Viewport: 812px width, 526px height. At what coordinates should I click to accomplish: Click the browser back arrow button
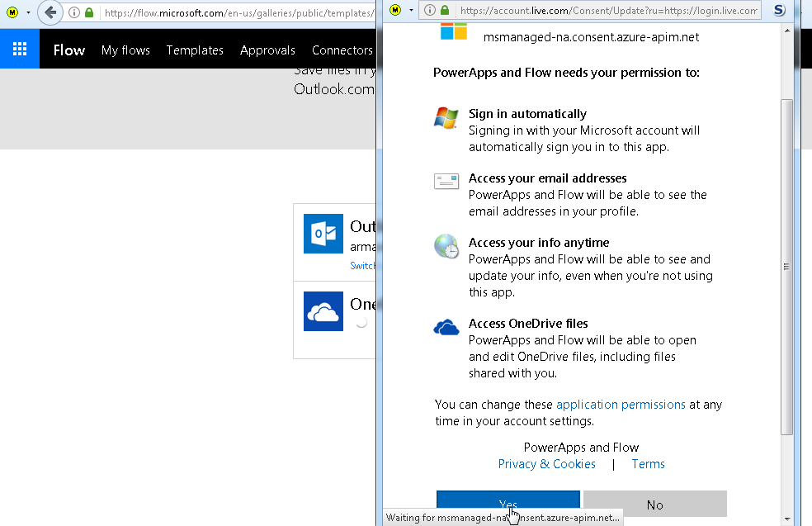tap(50, 12)
